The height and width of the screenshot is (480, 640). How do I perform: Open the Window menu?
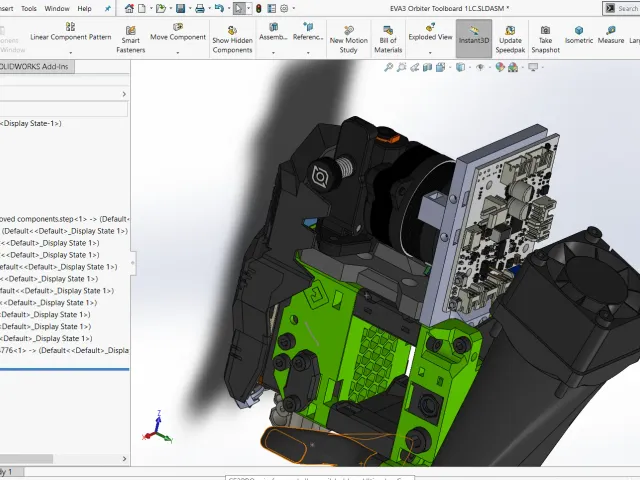57,8
